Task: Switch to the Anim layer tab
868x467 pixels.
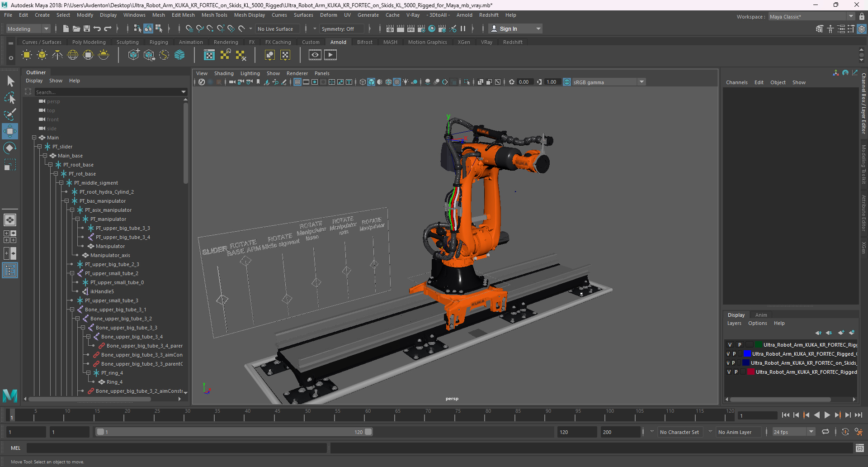Action: point(761,315)
